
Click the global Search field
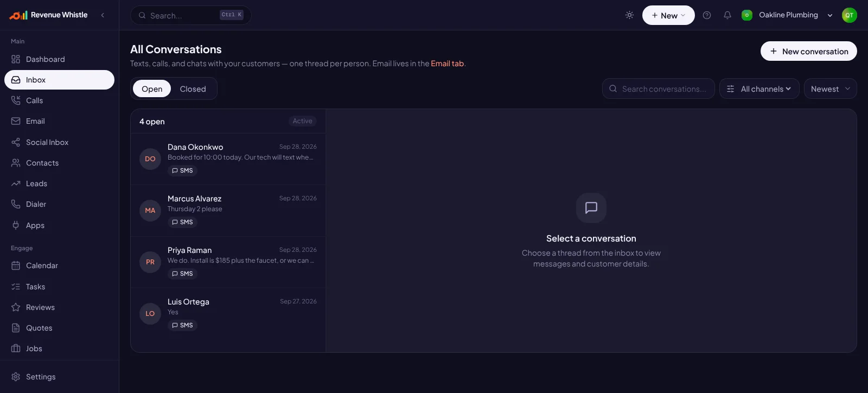pyautogui.click(x=191, y=15)
